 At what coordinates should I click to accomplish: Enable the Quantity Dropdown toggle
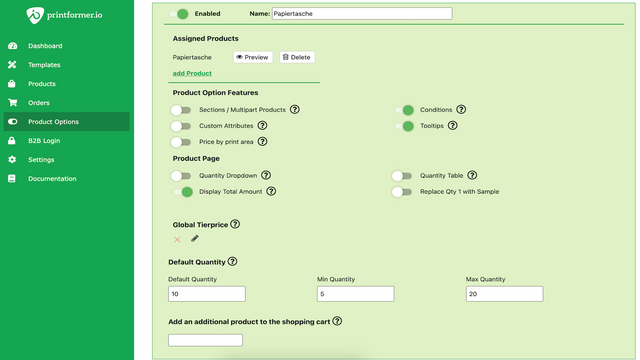tap(181, 176)
